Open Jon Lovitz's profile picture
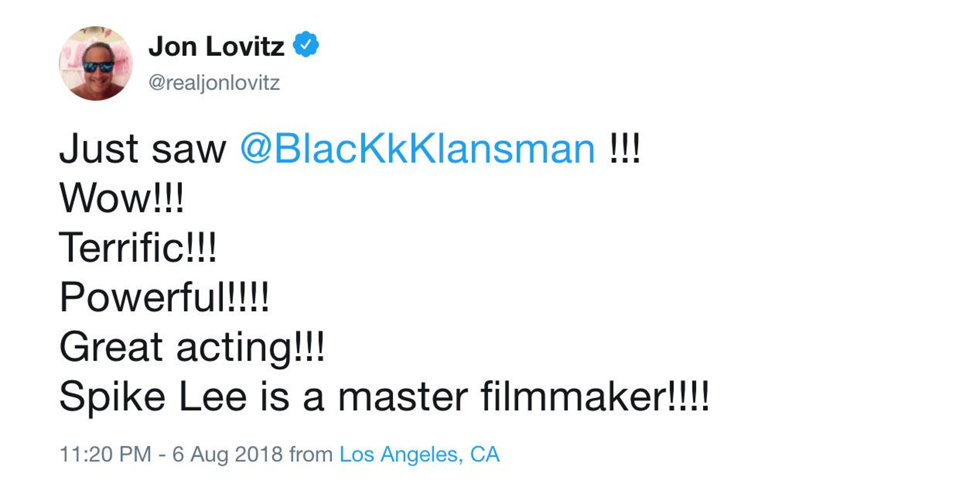This screenshot has height=484, width=980. click(96, 63)
